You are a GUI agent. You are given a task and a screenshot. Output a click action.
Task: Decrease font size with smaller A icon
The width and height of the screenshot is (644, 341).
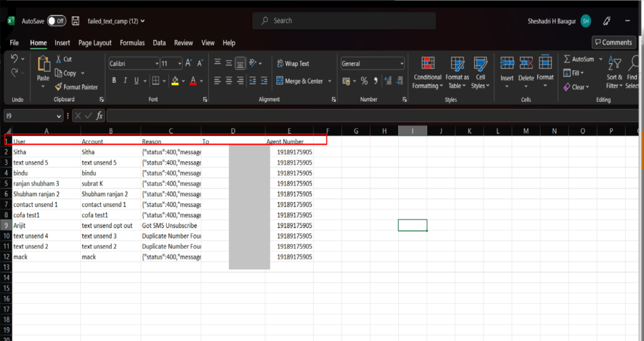[x=200, y=64]
